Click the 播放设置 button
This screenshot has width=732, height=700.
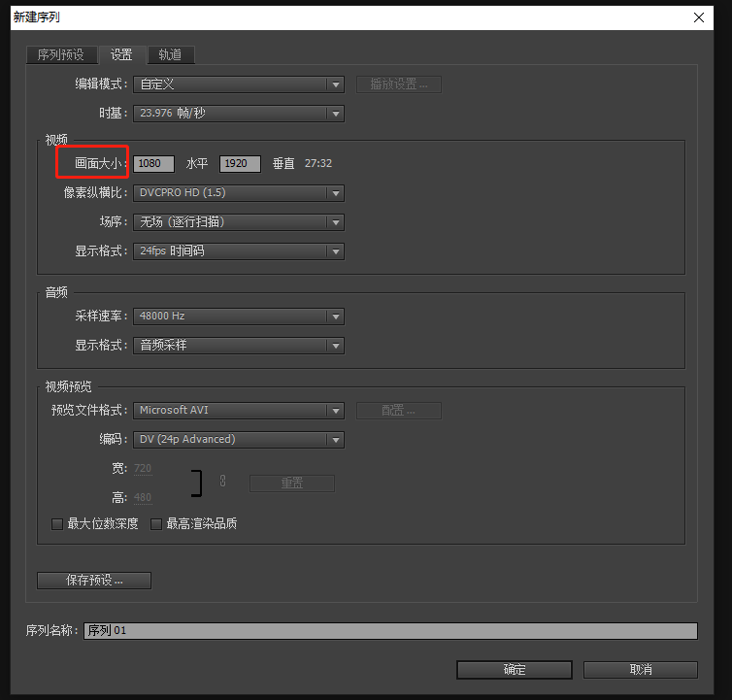pos(399,84)
